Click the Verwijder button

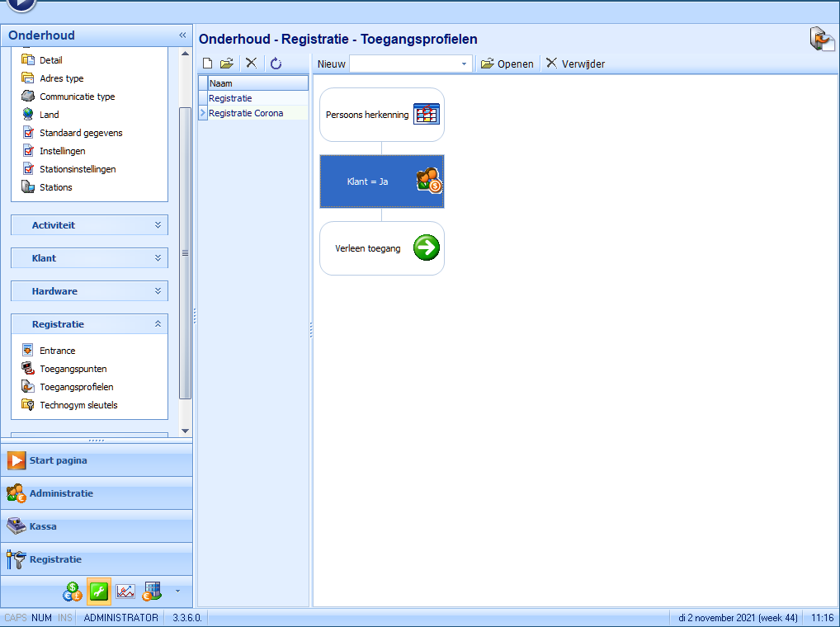575,64
